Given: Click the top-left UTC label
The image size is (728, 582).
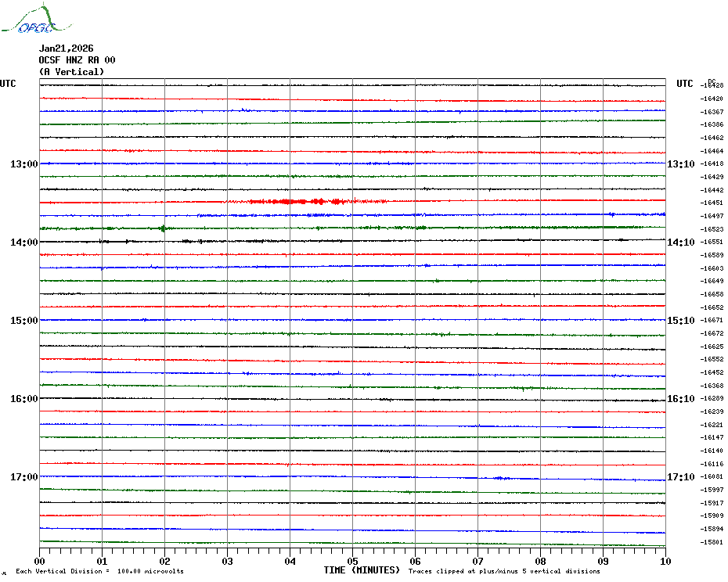Looking at the screenshot, I should (x=8, y=84).
